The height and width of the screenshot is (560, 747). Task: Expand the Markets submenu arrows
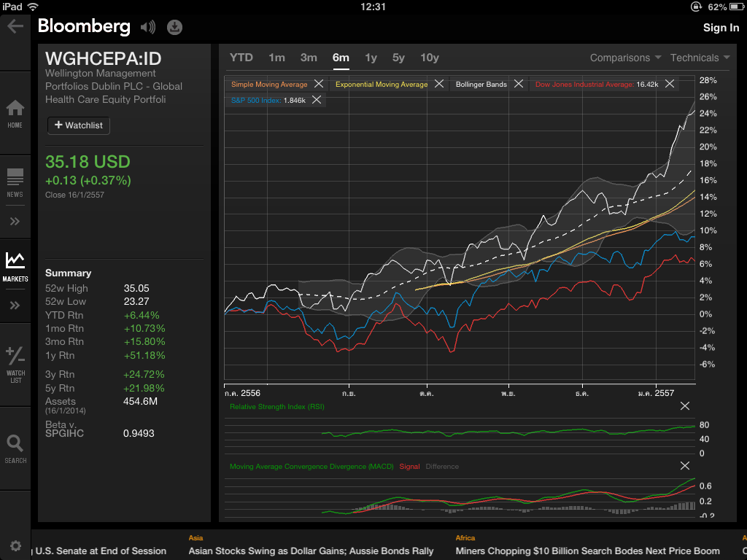tap(15, 306)
